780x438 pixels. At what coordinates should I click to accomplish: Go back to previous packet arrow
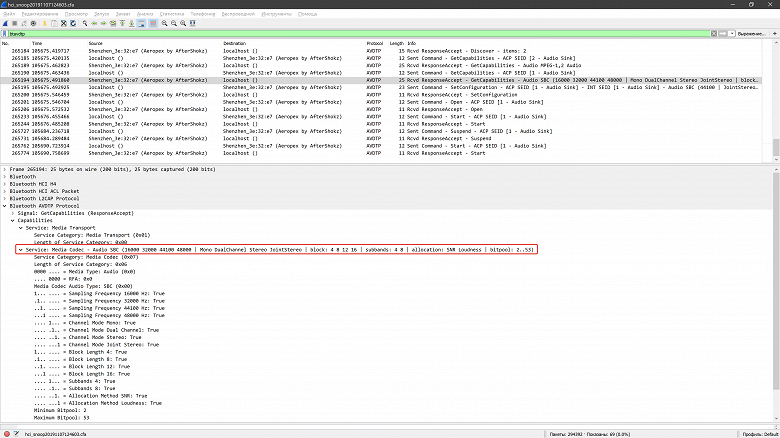coord(94,23)
